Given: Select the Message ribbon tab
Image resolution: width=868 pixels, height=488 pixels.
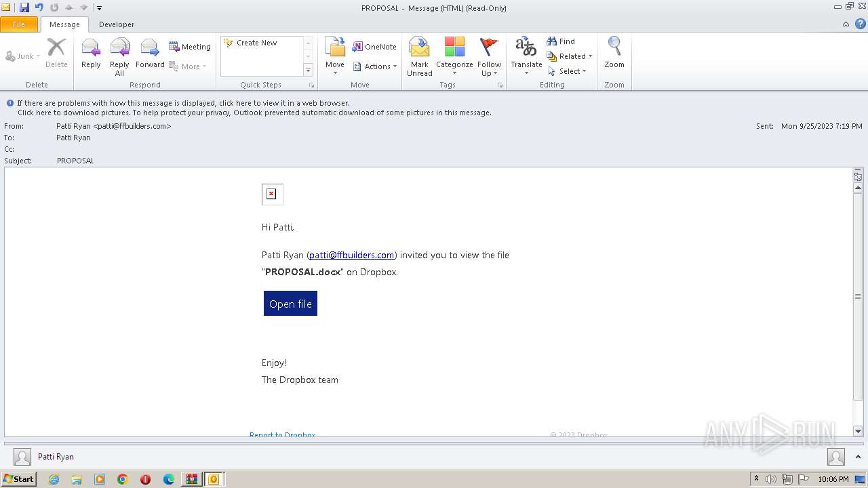Looking at the screenshot, I should coord(64,24).
